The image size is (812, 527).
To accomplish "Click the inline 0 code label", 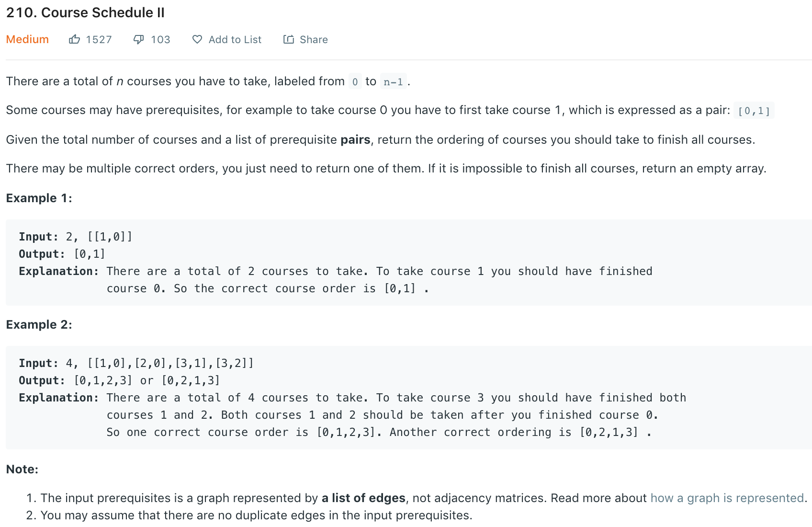I will tap(355, 81).
